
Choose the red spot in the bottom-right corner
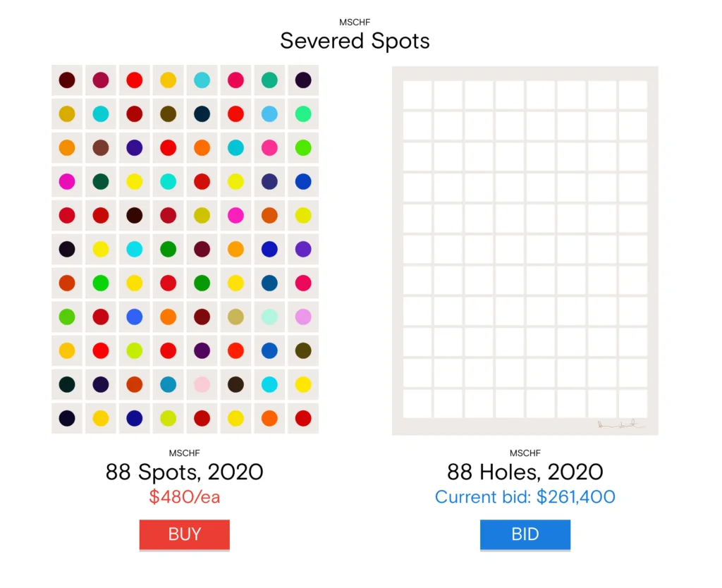303,418
